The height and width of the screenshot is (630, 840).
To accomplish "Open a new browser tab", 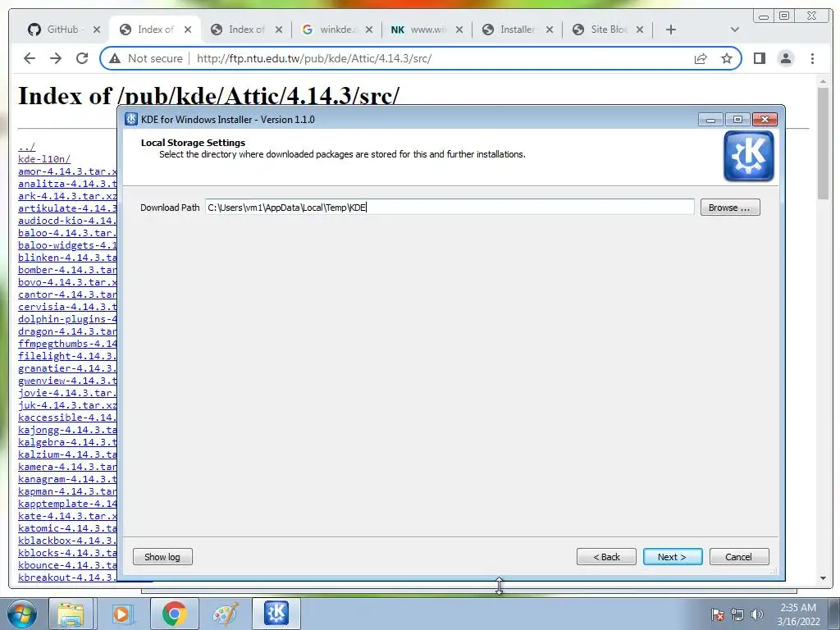I will tap(671, 30).
